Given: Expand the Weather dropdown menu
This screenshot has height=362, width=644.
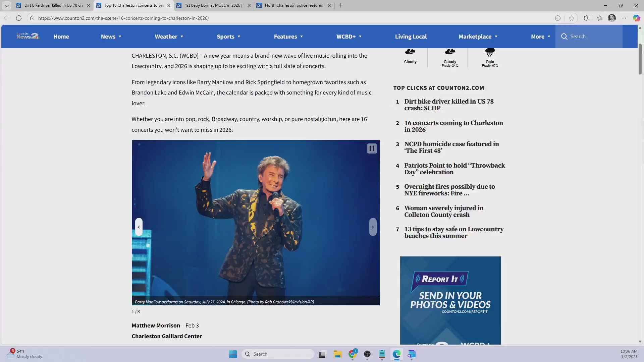Looking at the screenshot, I should [169, 37].
